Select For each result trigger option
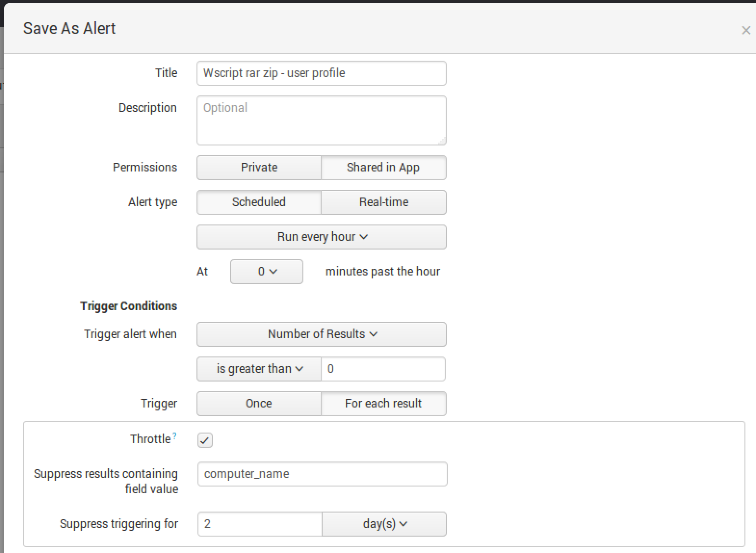 (x=383, y=404)
